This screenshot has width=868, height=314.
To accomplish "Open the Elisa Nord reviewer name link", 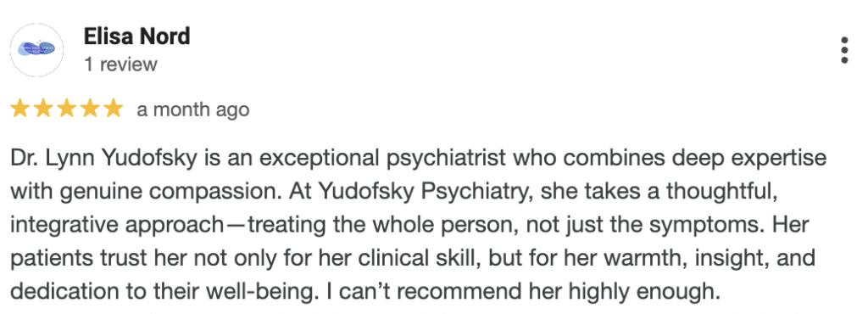I will (x=136, y=36).
